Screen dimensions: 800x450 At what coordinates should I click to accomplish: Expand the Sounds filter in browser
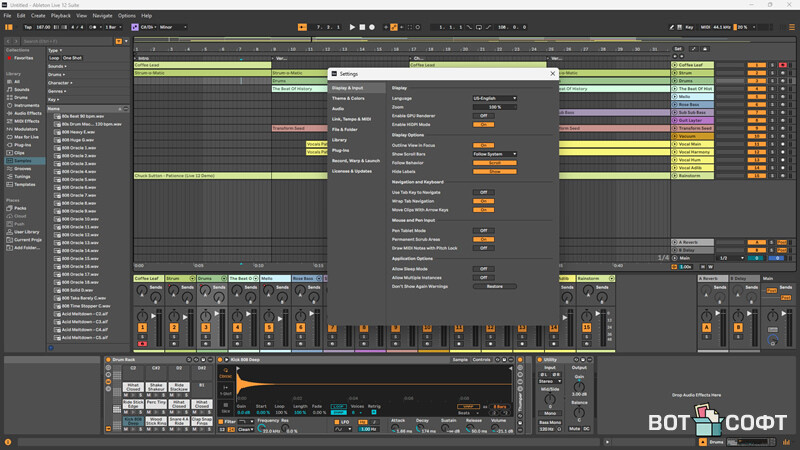tap(55, 66)
